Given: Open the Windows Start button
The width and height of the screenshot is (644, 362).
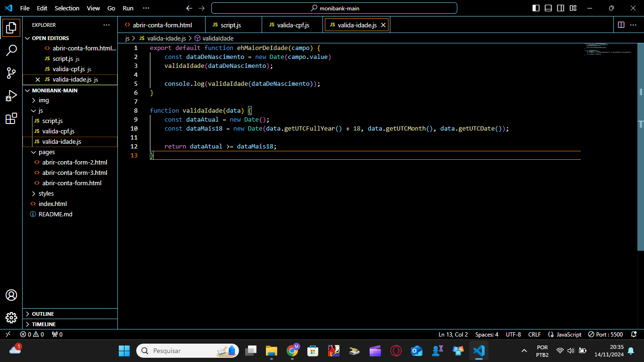Looking at the screenshot, I should pos(124,351).
